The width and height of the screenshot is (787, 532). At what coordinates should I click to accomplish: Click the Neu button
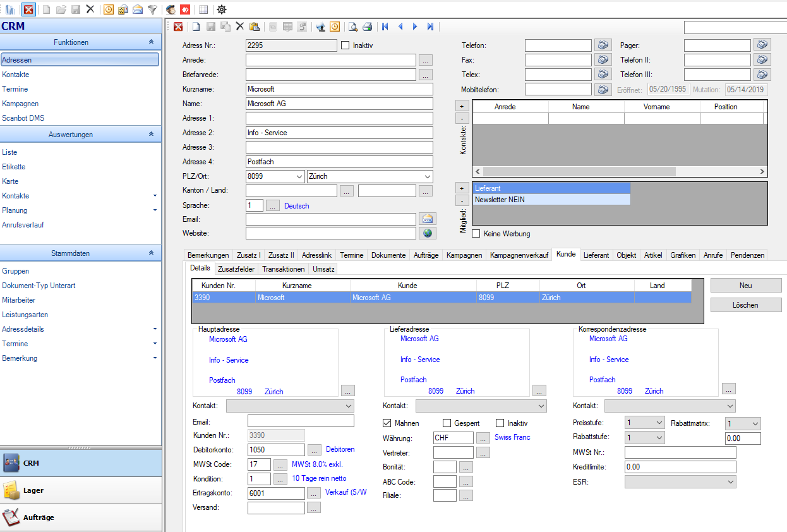click(746, 286)
